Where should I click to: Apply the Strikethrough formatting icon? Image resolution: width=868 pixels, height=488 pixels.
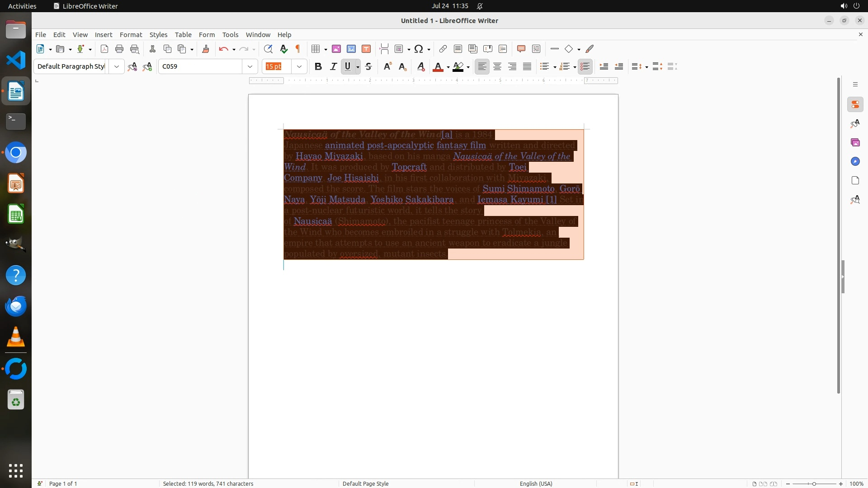point(368,66)
